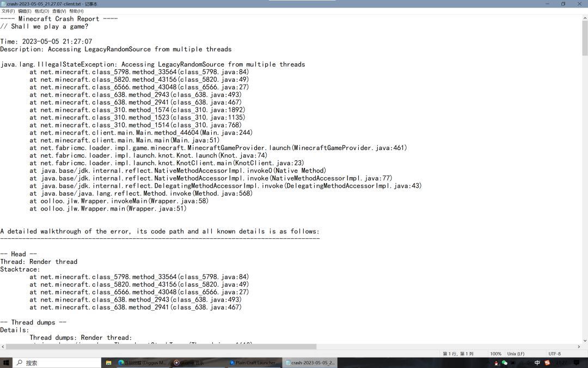Click the 'Thread dumps: Render thread:' line

click(81, 337)
